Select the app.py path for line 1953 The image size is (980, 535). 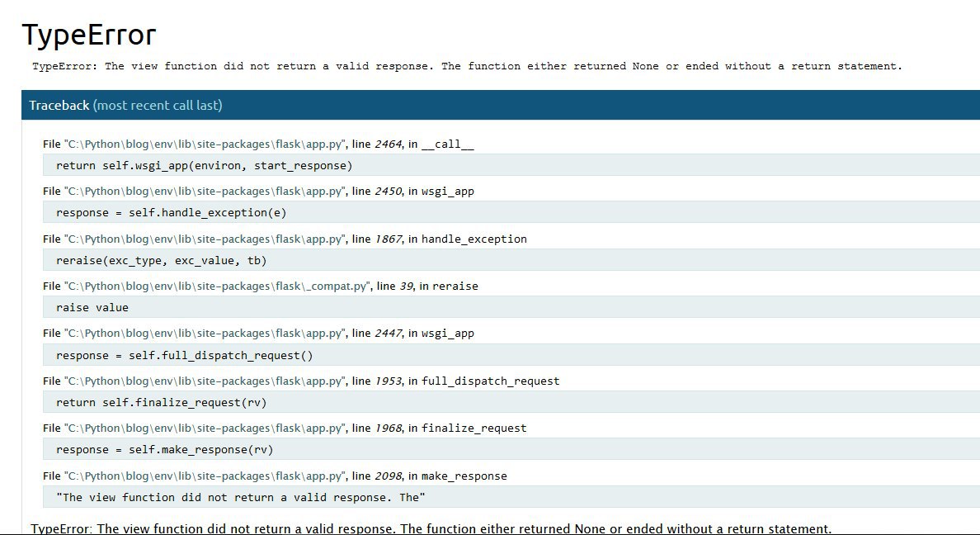click(x=205, y=381)
